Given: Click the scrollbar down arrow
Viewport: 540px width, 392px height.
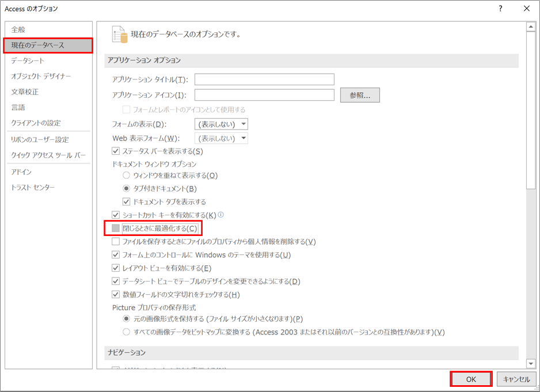Looking at the screenshot, I should pos(531,363).
